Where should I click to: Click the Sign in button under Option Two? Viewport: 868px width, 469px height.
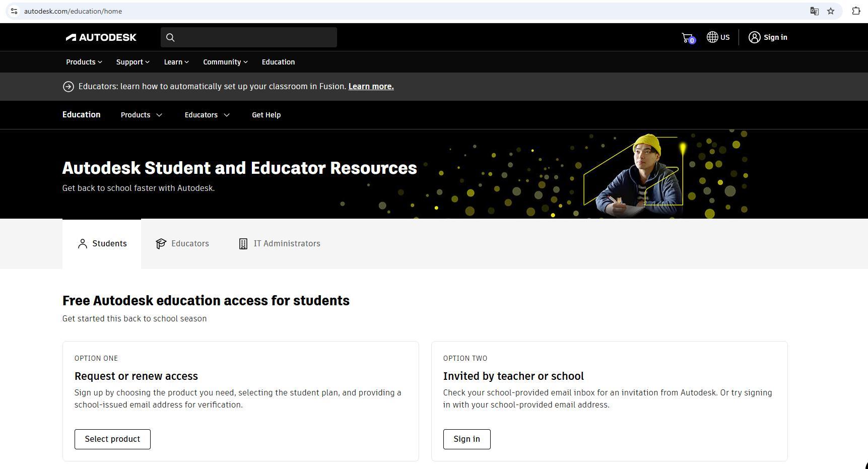(x=466, y=439)
